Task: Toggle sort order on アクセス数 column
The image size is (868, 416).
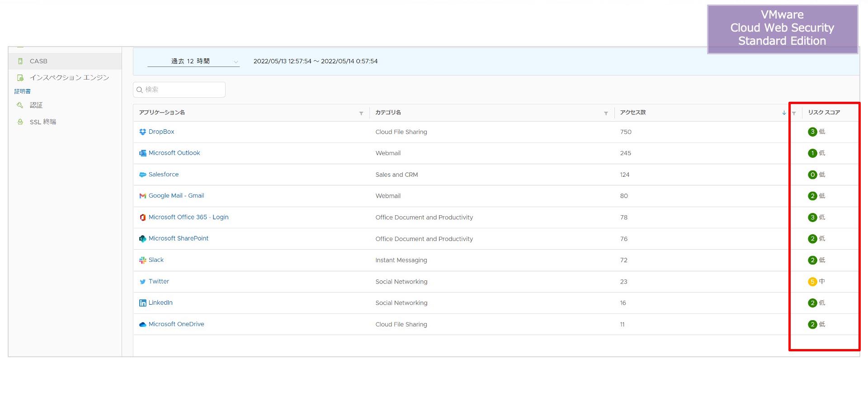Action: coord(783,113)
